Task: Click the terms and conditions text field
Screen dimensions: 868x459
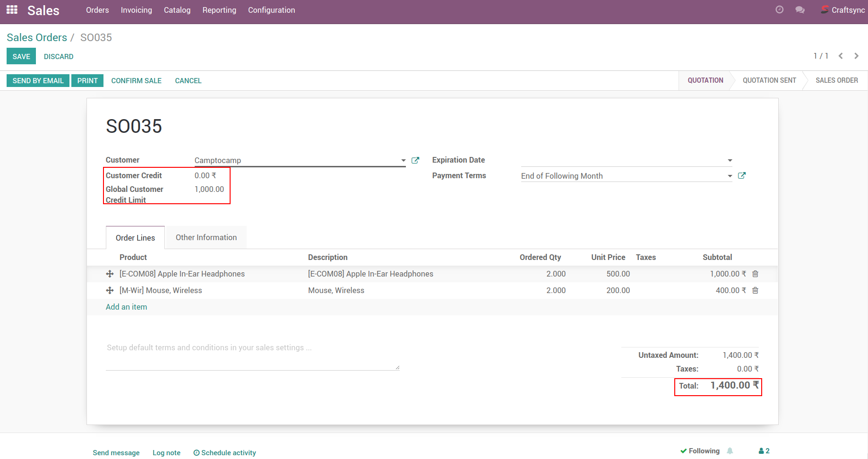Action: [x=252, y=355]
